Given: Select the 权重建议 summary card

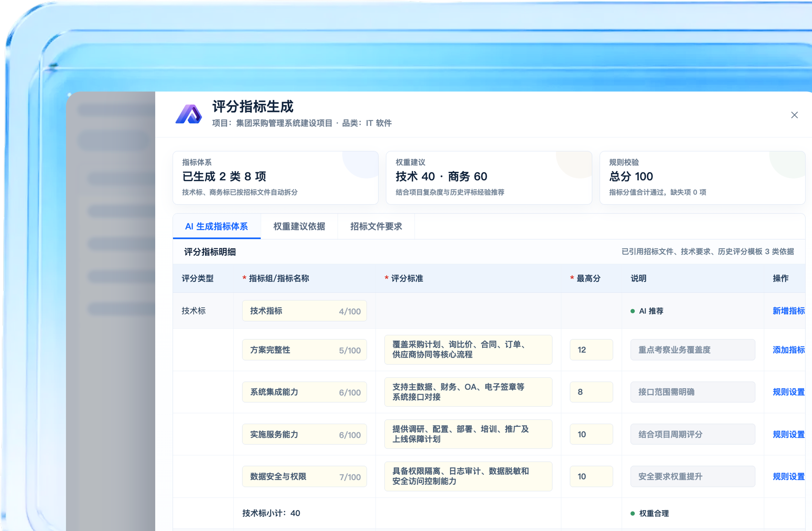Looking at the screenshot, I should (x=489, y=178).
